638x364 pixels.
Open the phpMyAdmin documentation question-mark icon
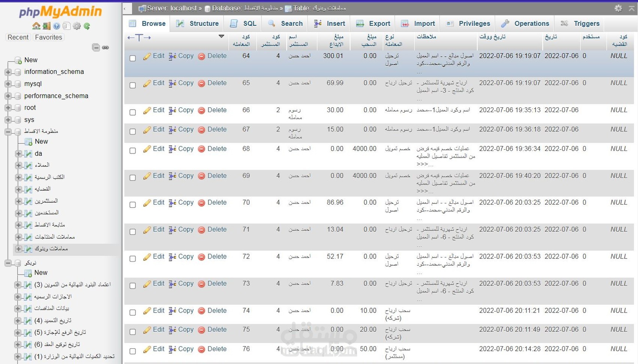[57, 26]
